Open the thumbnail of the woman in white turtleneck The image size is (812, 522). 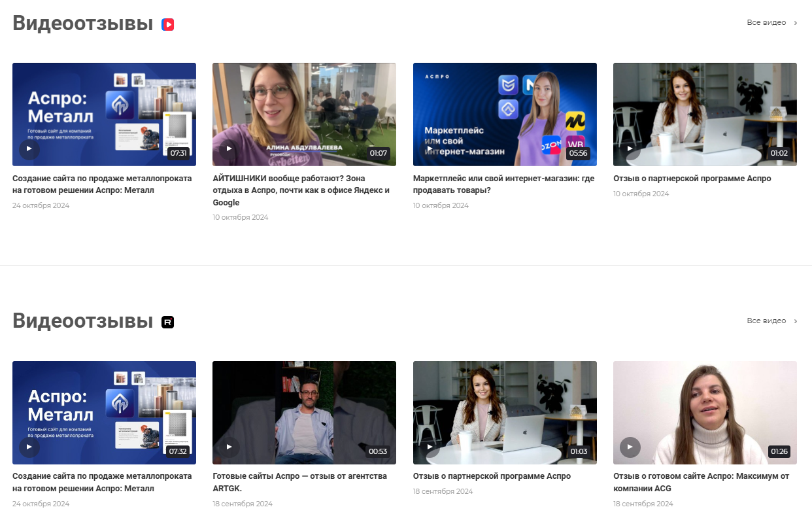click(x=705, y=413)
